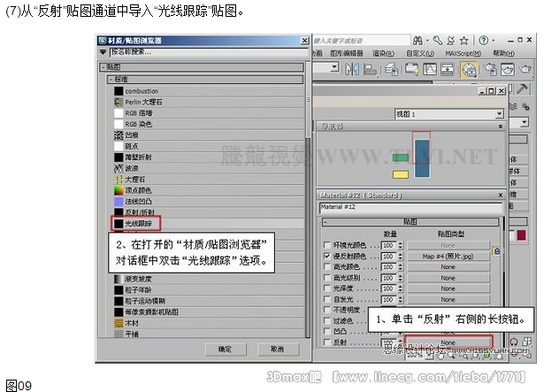Select the 斑点 map entry

(x=209, y=146)
